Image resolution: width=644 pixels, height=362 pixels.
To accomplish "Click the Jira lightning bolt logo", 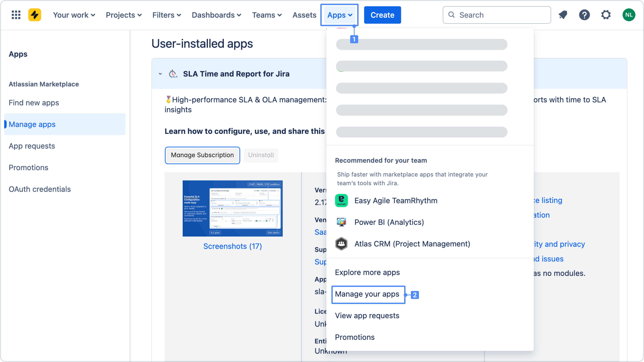I will 35,15.
